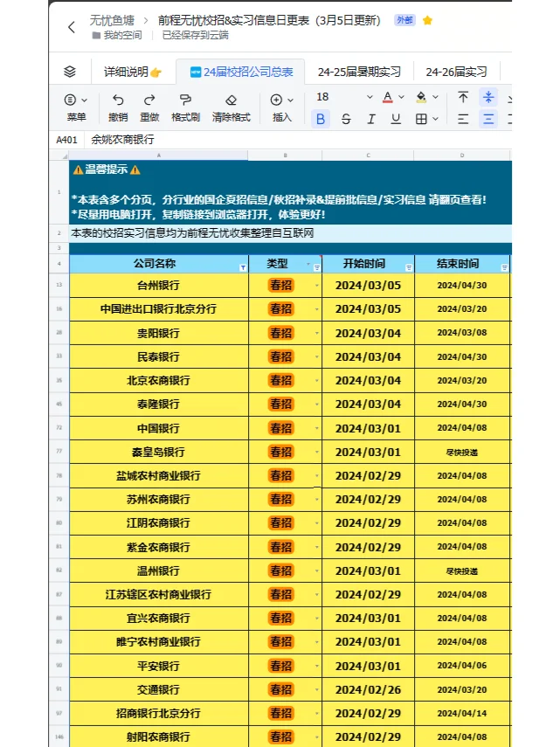Select the 宜兴农商银行 cell
The height and width of the screenshot is (747, 560).
[x=159, y=619]
